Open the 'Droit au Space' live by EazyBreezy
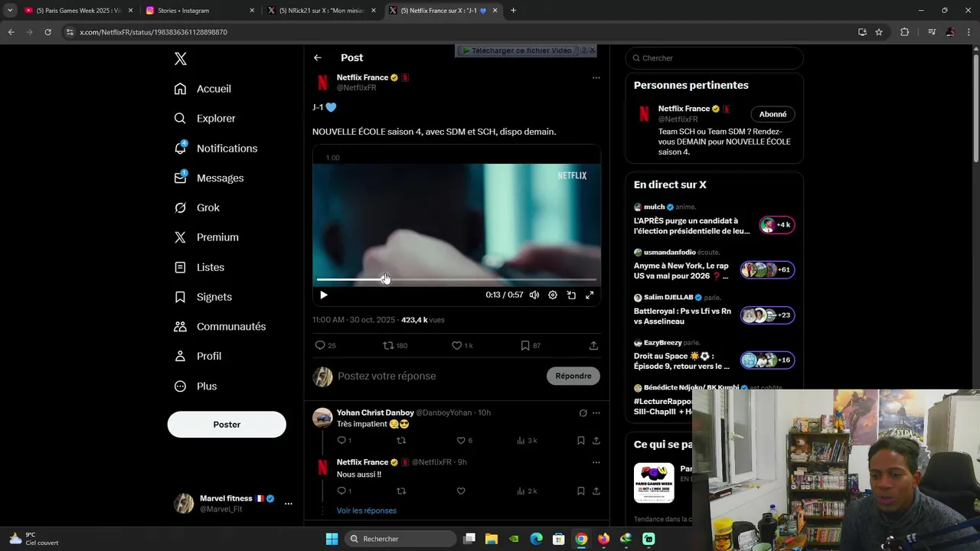This screenshot has width=980, height=551. tap(714, 356)
